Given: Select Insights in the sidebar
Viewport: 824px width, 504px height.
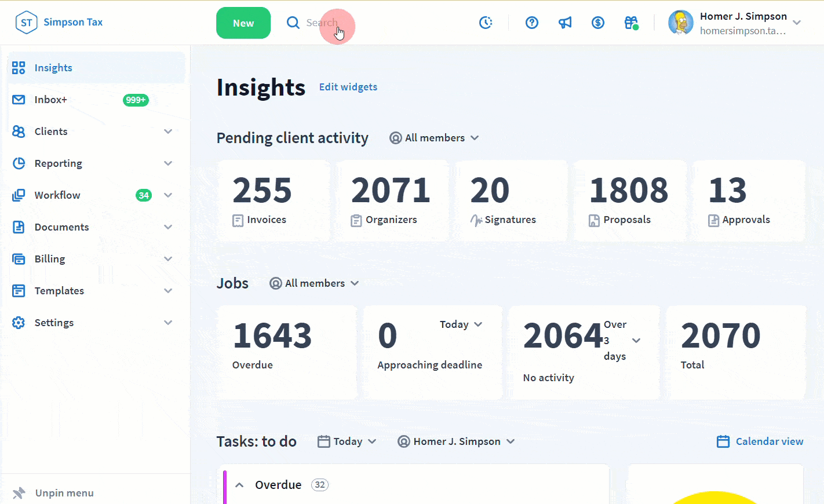Looking at the screenshot, I should click(x=53, y=68).
